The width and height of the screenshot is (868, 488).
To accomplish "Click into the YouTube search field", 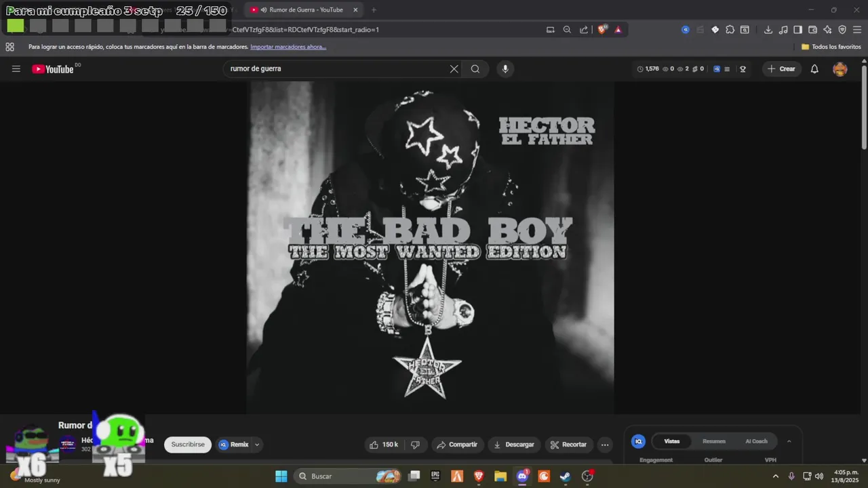I will [x=338, y=68].
